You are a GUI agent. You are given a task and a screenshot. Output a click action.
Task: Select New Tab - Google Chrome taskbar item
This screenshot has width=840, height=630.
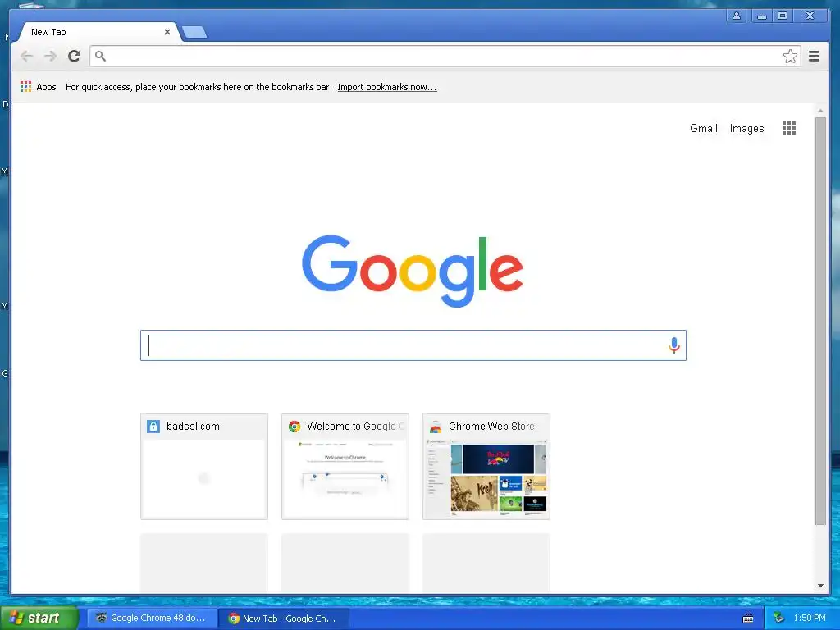click(x=284, y=619)
